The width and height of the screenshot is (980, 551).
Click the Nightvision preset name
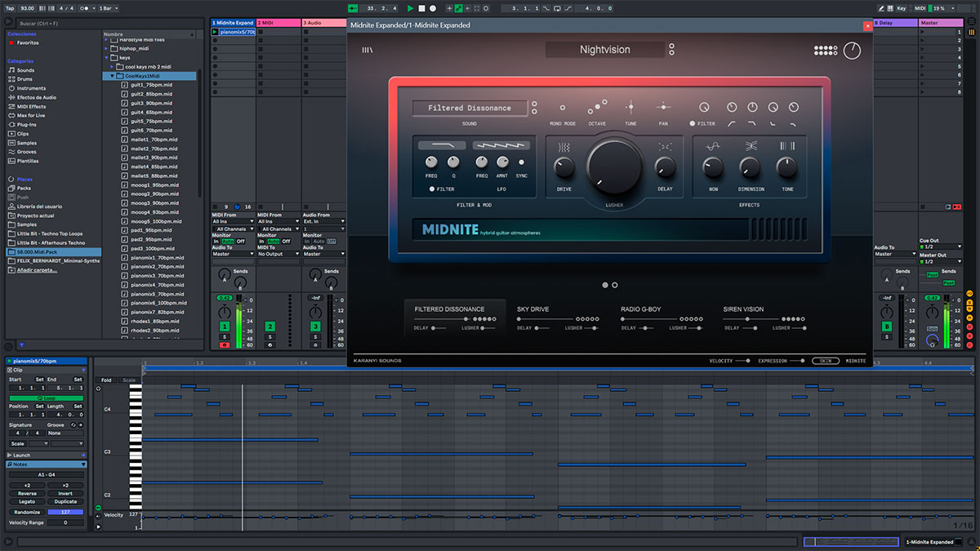click(x=605, y=50)
